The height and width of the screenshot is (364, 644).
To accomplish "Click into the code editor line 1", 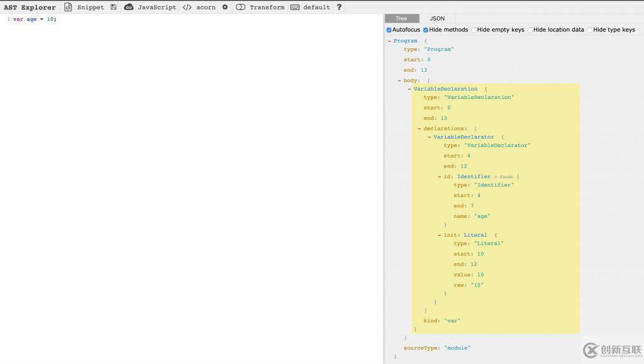I will click(189, 20).
